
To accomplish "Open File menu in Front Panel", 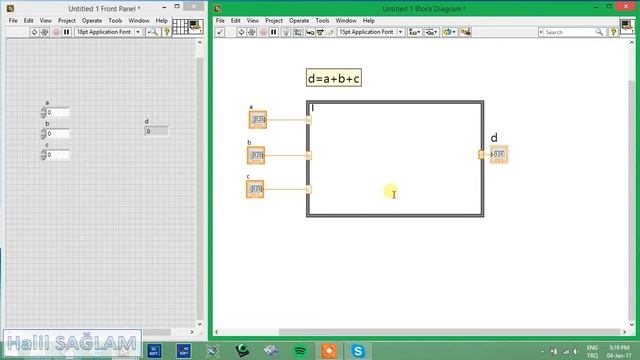I will (x=13, y=20).
